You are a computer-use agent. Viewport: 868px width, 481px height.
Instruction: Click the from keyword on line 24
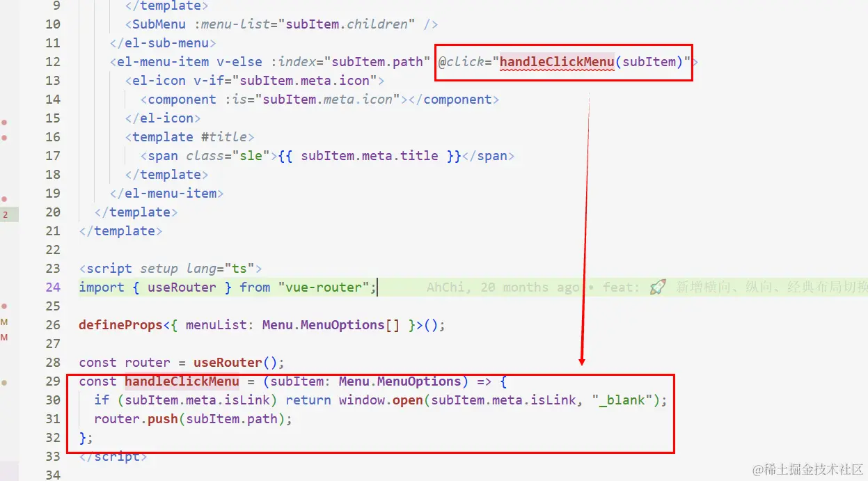(x=255, y=287)
